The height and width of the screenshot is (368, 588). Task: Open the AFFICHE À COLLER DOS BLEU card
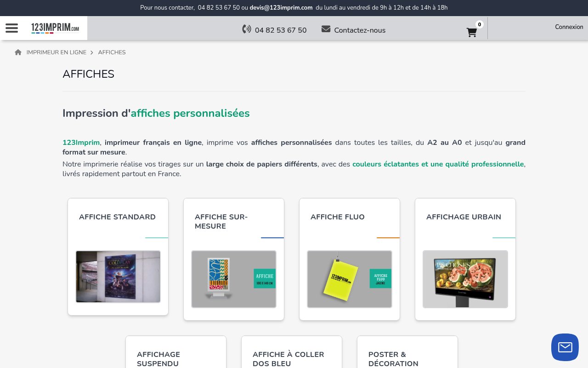292,352
